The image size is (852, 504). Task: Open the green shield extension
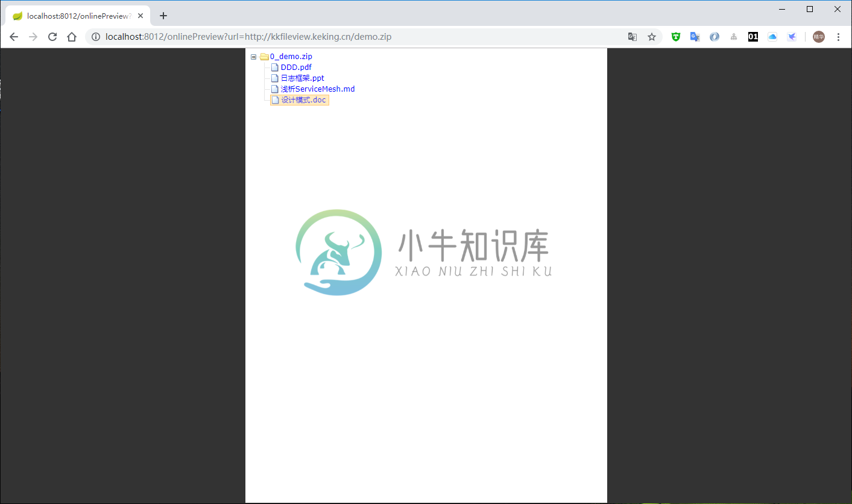click(676, 37)
